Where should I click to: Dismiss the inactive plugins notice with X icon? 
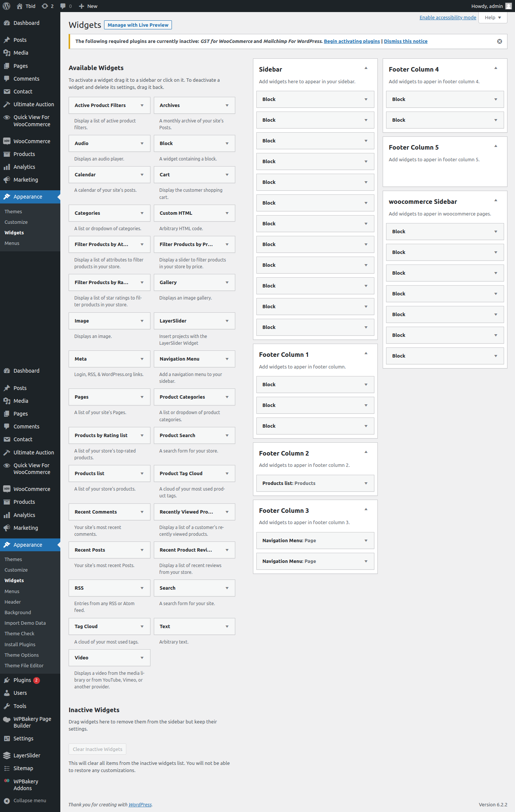[x=499, y=41]
